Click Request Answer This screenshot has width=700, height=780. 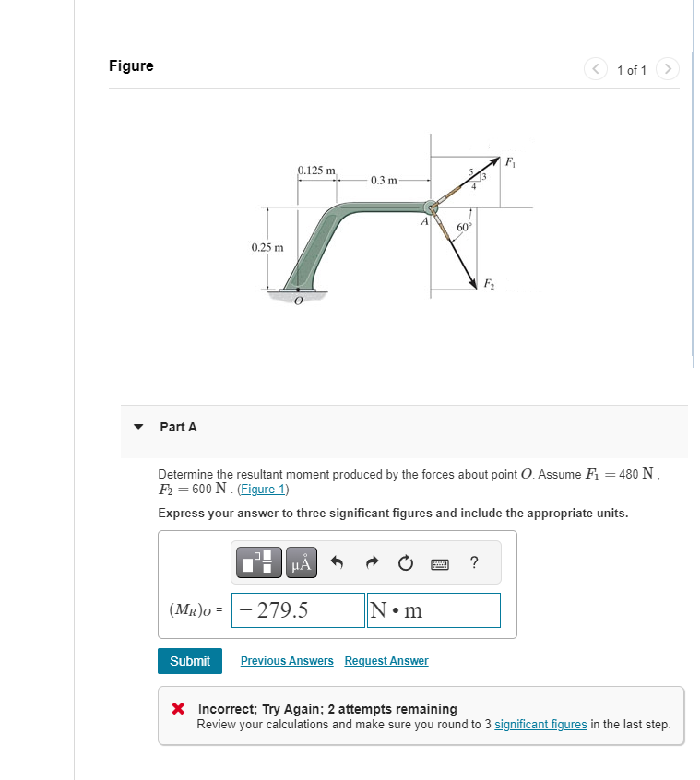pos(386,661)
